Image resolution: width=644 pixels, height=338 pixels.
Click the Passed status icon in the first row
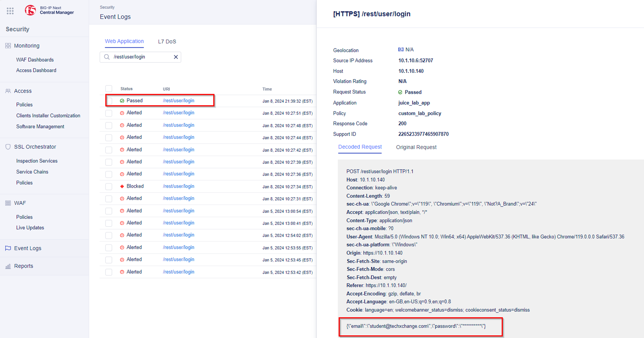122,101
